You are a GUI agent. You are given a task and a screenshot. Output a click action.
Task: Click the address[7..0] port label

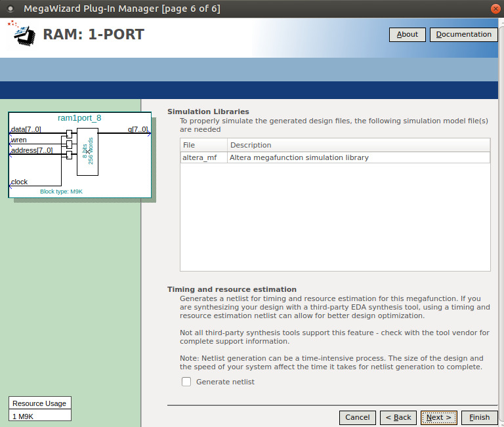click(31, 150)
